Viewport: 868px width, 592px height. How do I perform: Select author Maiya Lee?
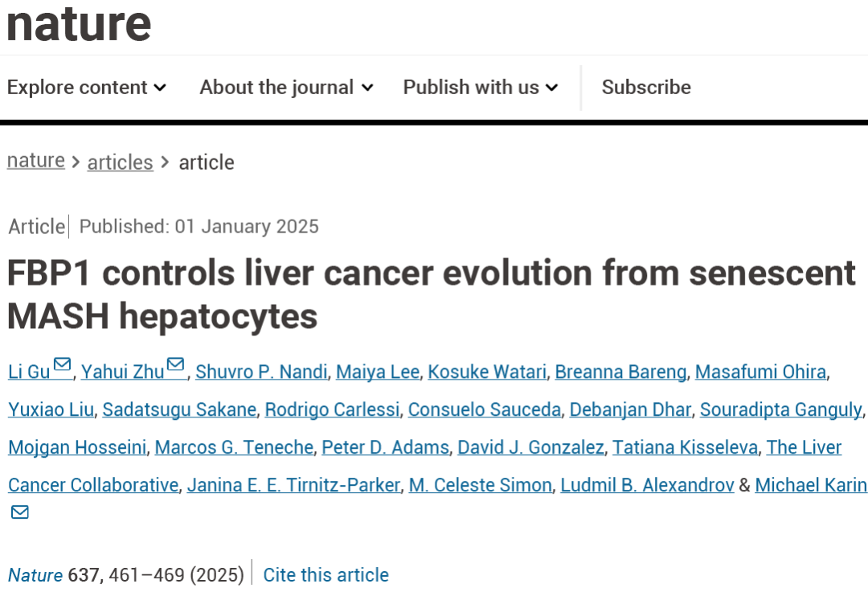378,372
